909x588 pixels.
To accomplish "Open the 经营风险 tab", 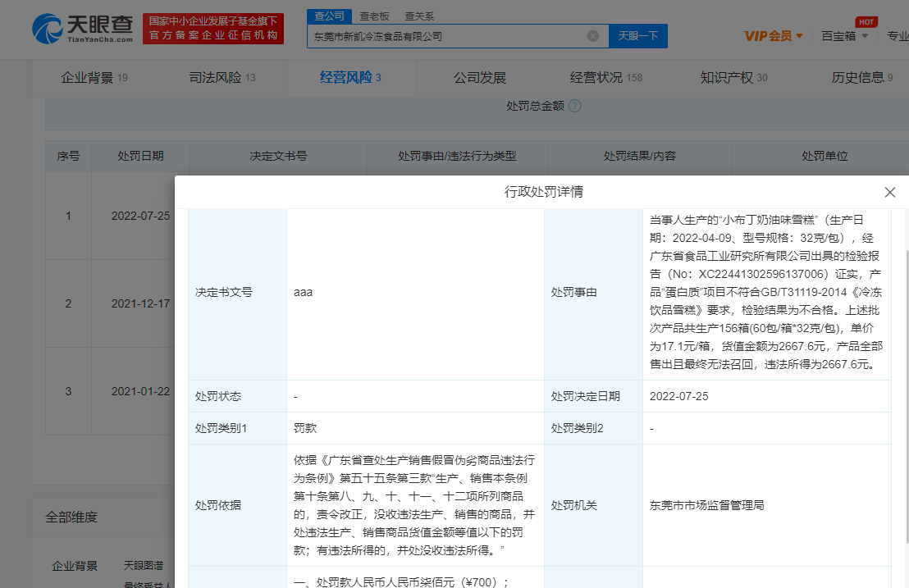I will (350, 78).
